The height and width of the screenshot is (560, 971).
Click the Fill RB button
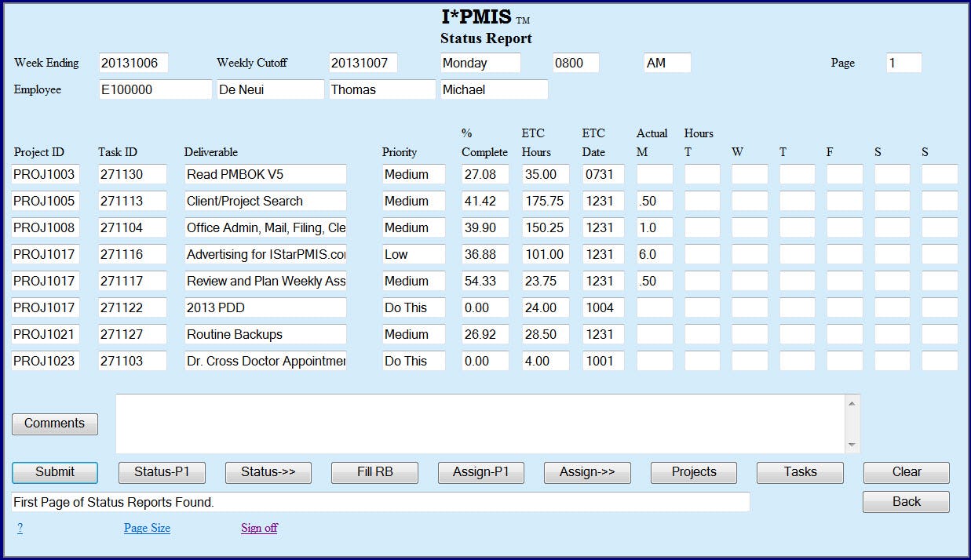pyautogui.click(x=374, y=472)
